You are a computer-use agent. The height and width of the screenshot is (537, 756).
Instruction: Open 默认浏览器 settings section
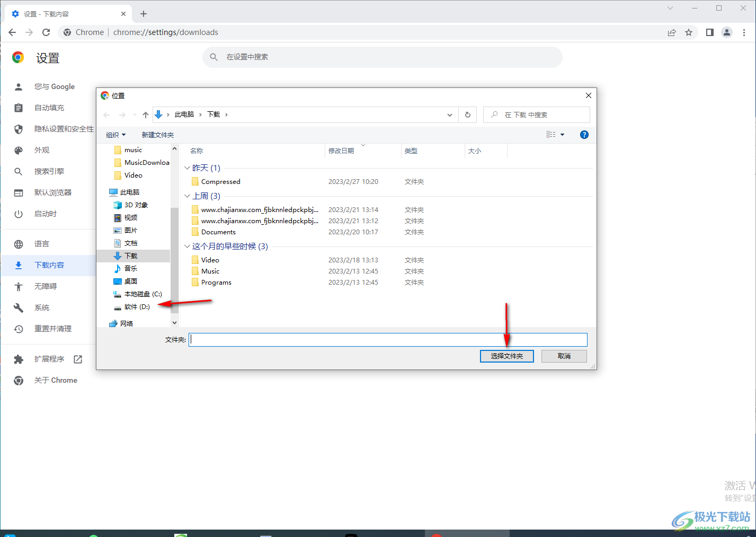tap(53, 192)
